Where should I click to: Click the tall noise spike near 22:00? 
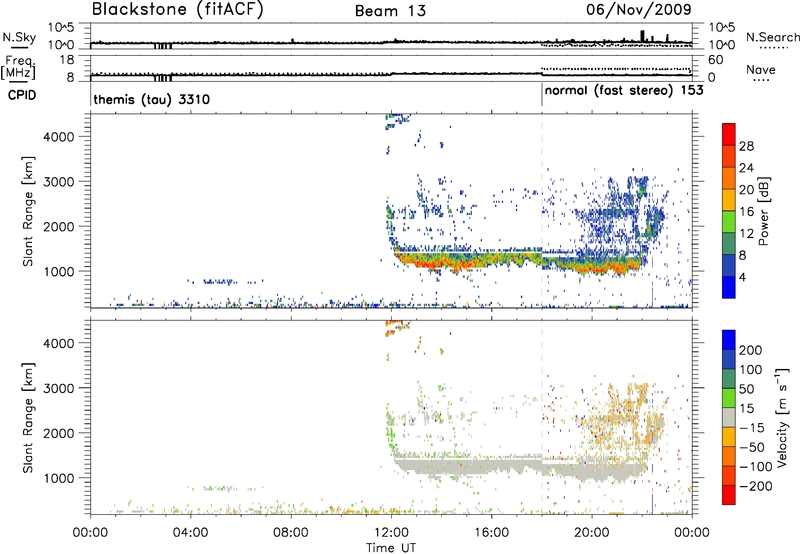coord(642,36)
